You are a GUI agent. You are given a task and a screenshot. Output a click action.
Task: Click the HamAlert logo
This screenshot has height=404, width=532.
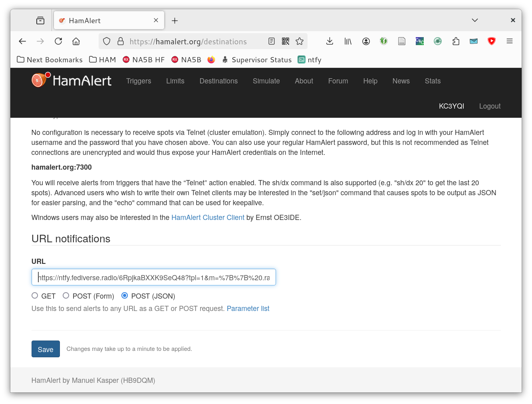[72, 80]
